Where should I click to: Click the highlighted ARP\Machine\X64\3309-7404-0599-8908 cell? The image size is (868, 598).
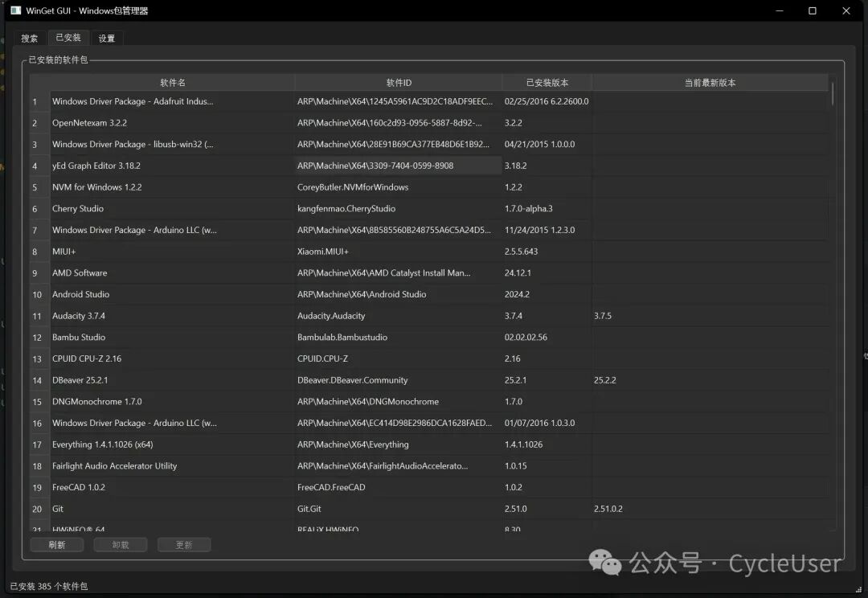tap(399, 166)
